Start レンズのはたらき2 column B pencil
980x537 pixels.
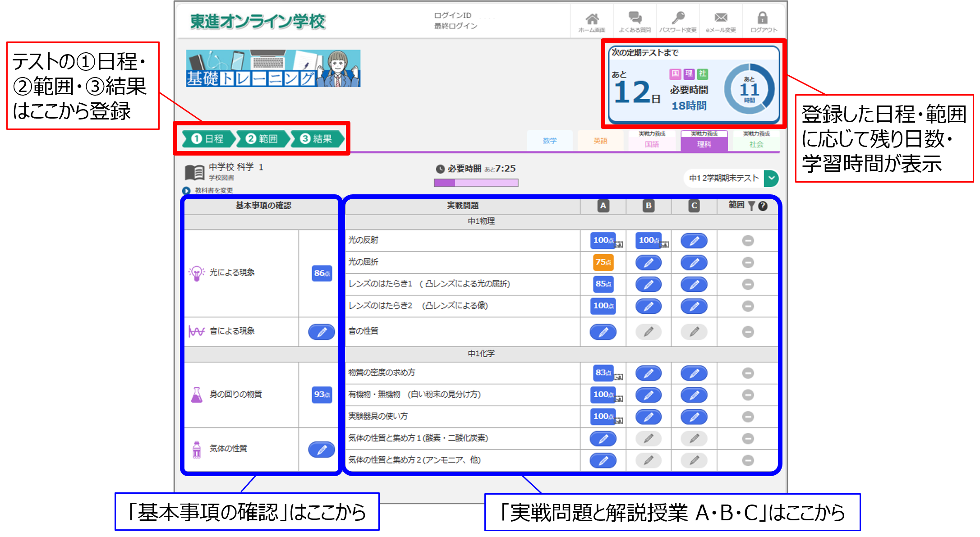click(x=648, y=306)
